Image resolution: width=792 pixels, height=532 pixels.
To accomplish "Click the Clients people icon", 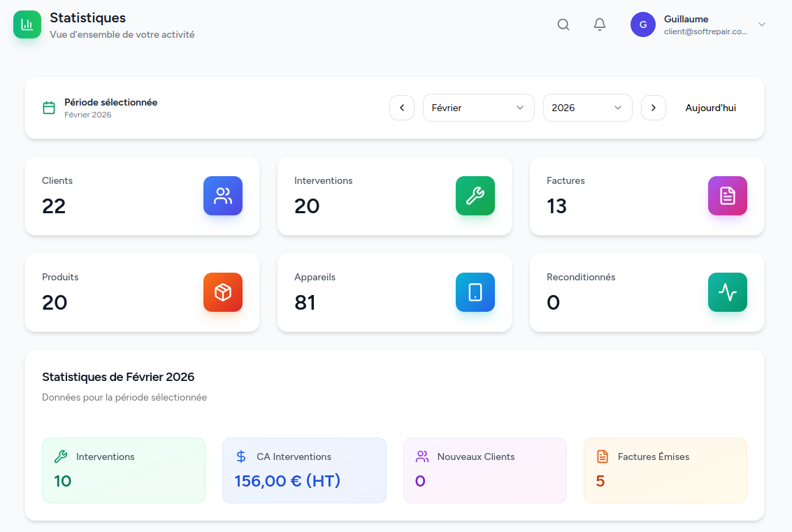I will tap(222, 196).
